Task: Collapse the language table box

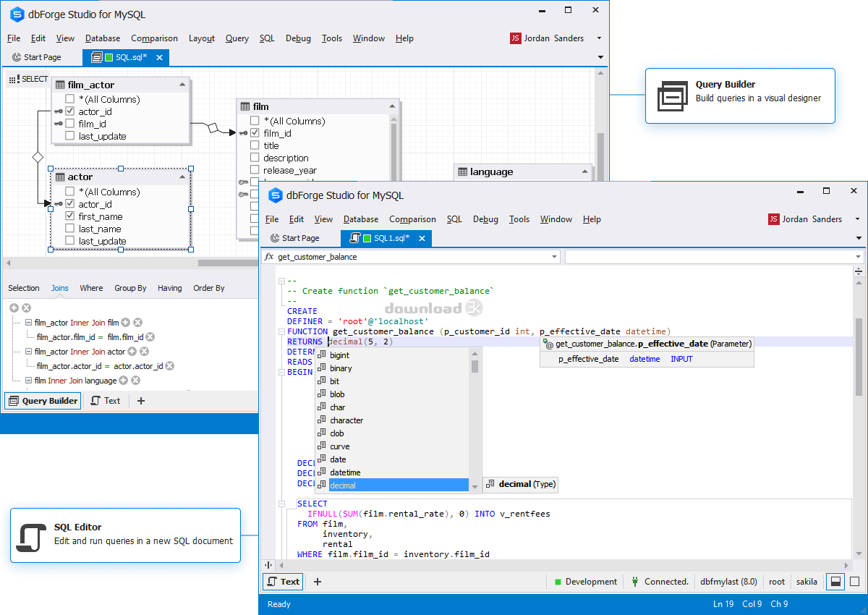Action: pos(584,171)
